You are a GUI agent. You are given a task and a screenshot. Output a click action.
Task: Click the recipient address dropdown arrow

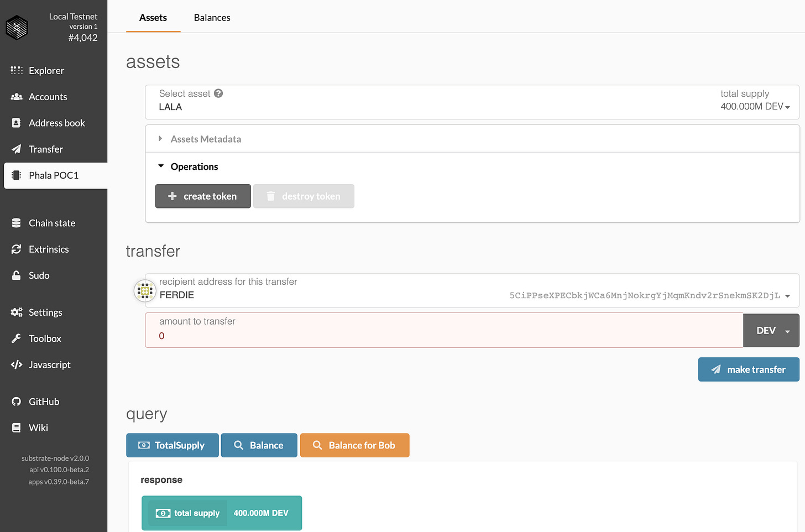point(787,296)
